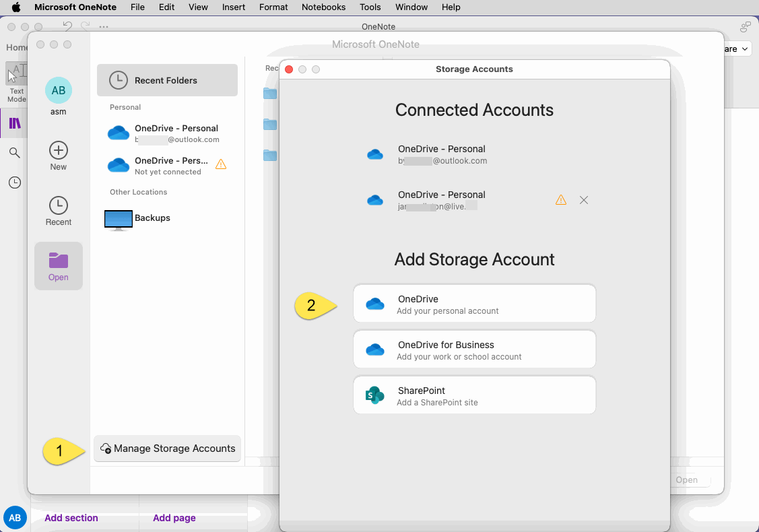
Task: Open the Tools menu
Action: pyautogui.click(x=370, y=7)
